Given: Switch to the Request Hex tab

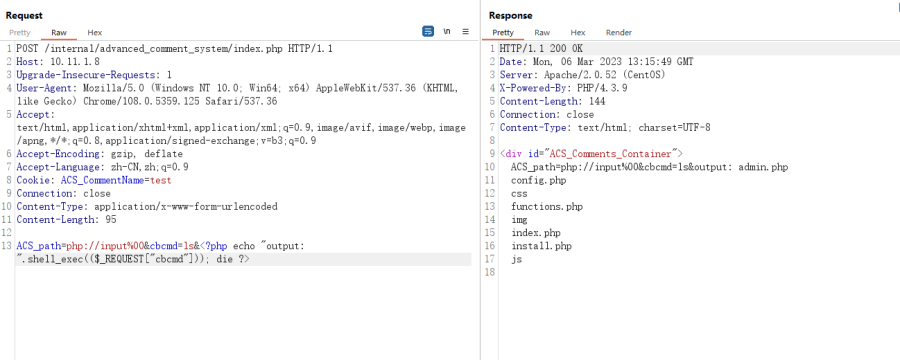Looking at the screenshot, I should (95, 33).
